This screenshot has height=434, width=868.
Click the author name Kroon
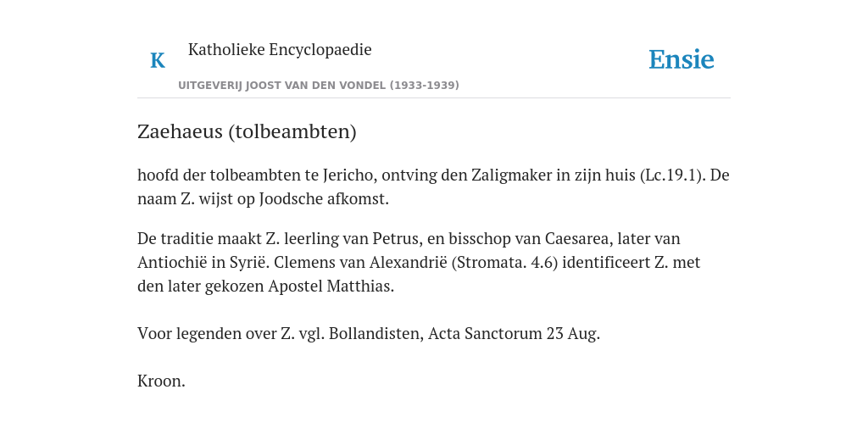coord(161,381)
